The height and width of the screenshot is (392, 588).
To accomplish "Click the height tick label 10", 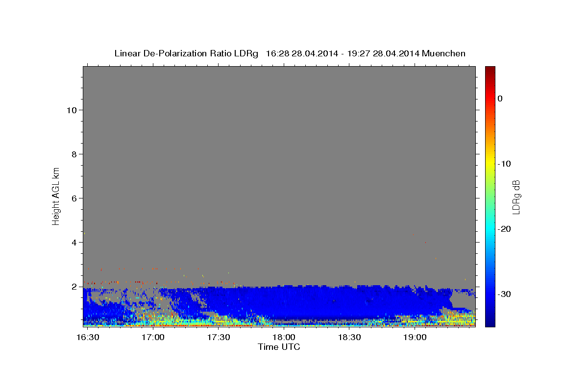I will tap(72, 110).
